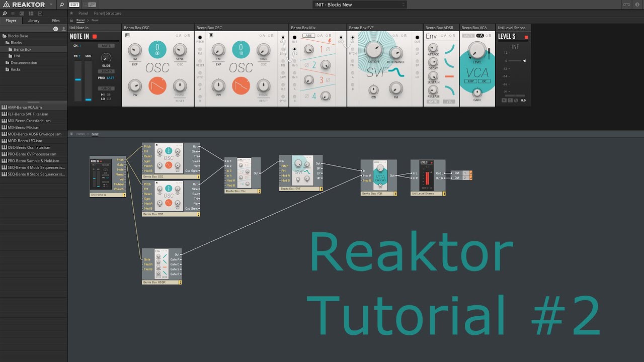Viewport: 644px width, 362px height.
Task: Select MOD-Bento ADSR Envelope.ism file
Action: [33, 134]
